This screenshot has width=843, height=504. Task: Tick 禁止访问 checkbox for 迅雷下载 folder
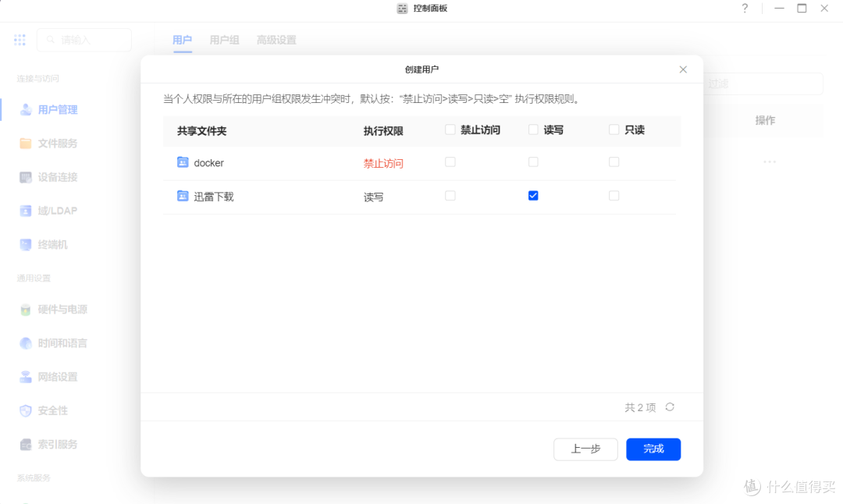[x=450, y=196]
